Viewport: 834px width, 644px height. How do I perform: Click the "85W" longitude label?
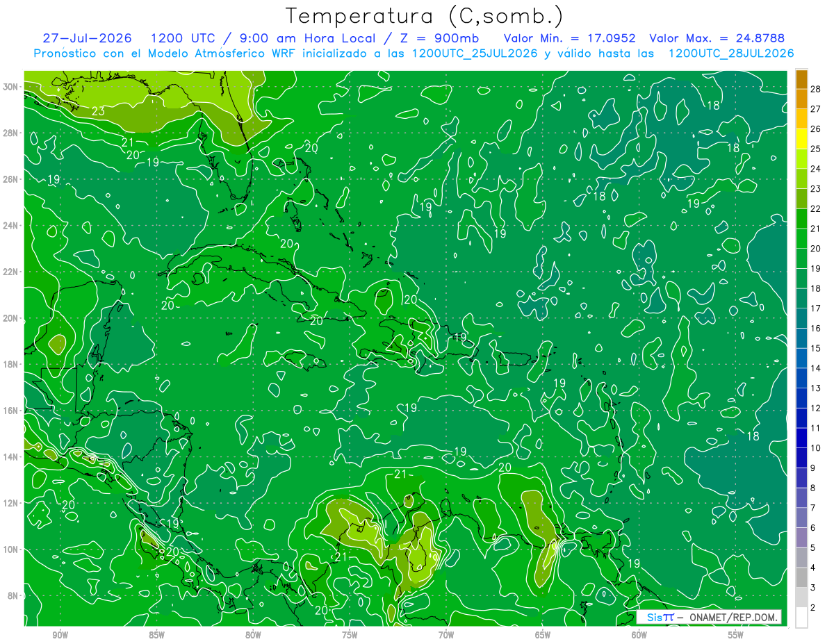tap(156, 635)
